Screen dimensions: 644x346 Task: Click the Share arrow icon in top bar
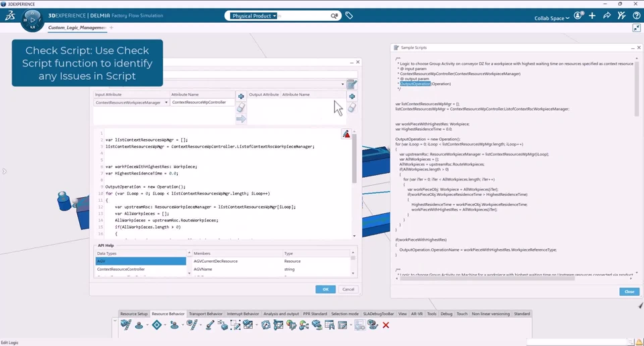(606, 15)
